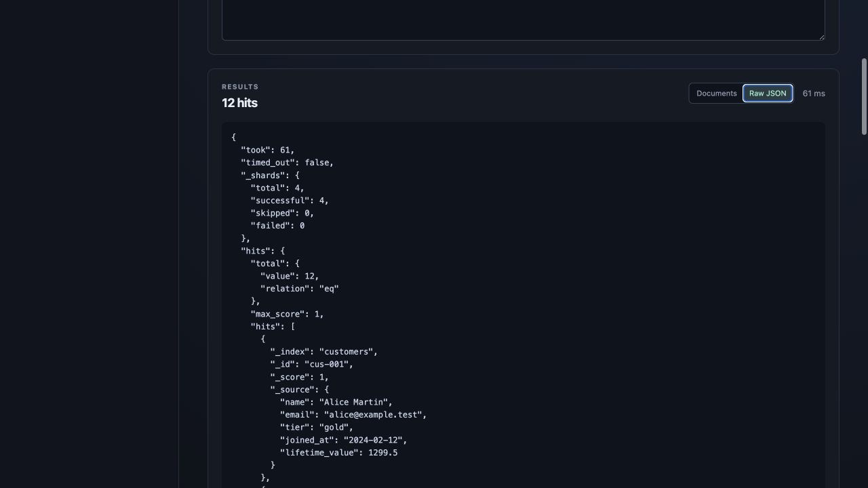Click the "_index": "customers" line
The width and height of the screenshot is (868, 488).
click(324, 352)
